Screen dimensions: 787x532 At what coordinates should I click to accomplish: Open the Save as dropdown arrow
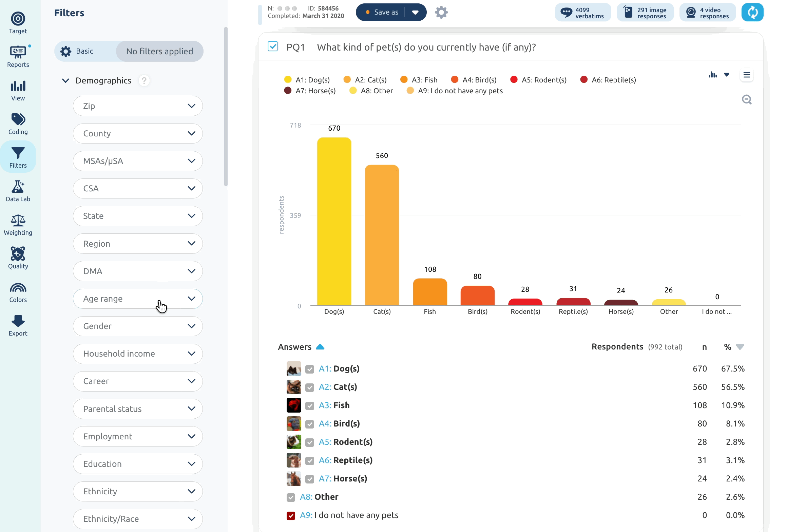point(415,13)
